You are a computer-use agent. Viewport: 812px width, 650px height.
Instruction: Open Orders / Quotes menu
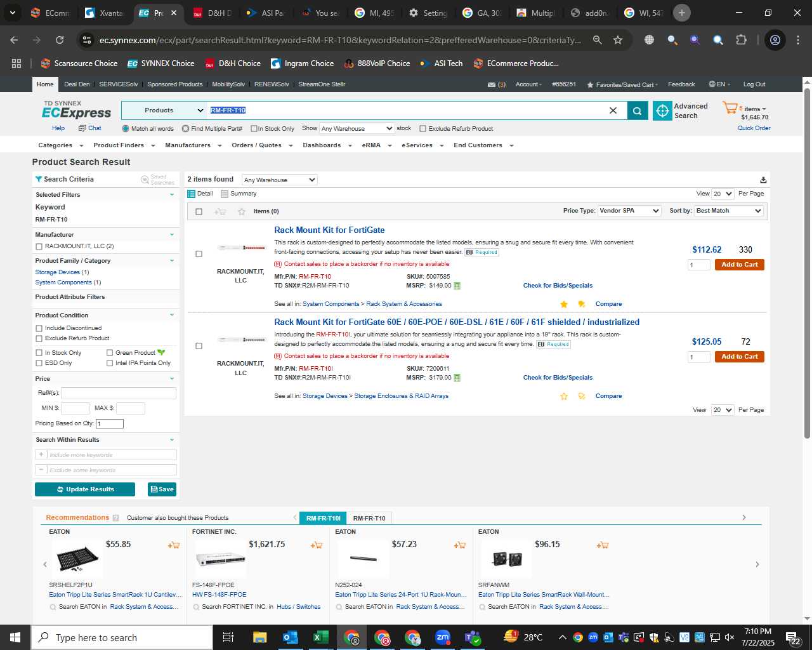262,145
